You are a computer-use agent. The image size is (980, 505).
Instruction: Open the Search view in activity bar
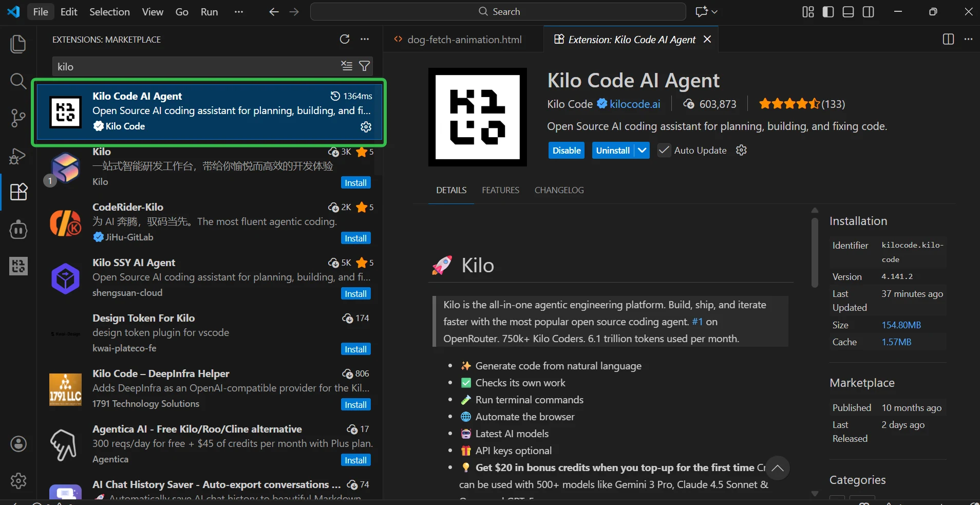click(18, 81)
